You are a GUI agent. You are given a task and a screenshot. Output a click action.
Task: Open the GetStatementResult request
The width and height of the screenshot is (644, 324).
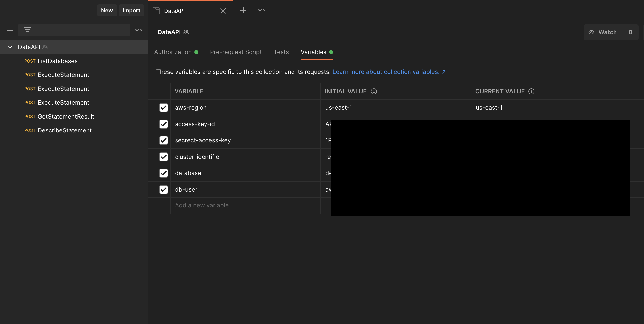coord(74,117)
